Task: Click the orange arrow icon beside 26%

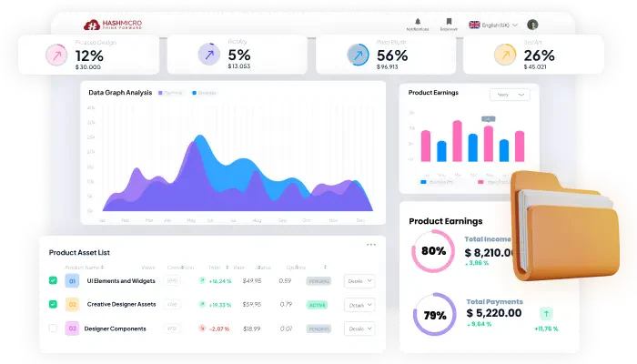Action: coord(505,55)
